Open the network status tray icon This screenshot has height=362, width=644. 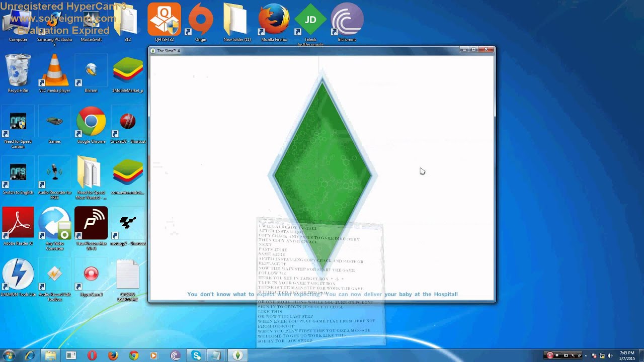(602, 355)
